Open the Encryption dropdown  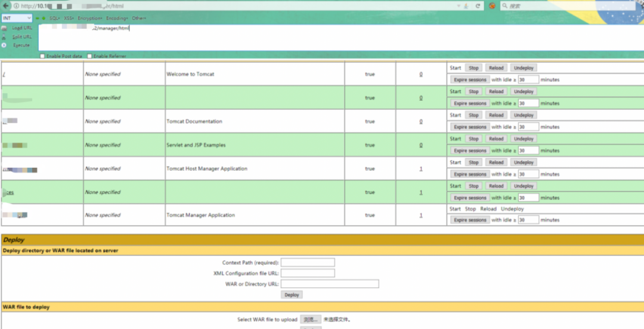coord(90,18)
